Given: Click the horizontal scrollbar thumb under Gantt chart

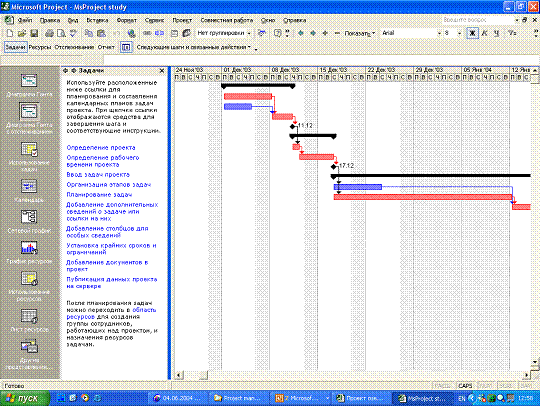Looking at the screenshot, I should click(x=204, y=375).
